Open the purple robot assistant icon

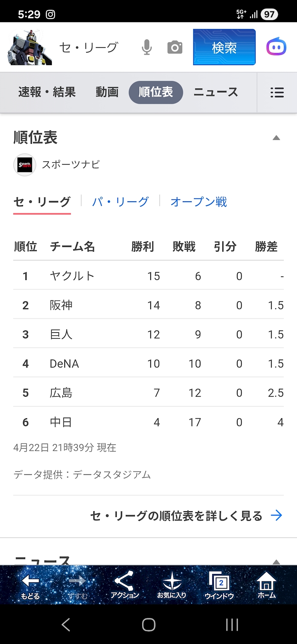tap(276, 47)
